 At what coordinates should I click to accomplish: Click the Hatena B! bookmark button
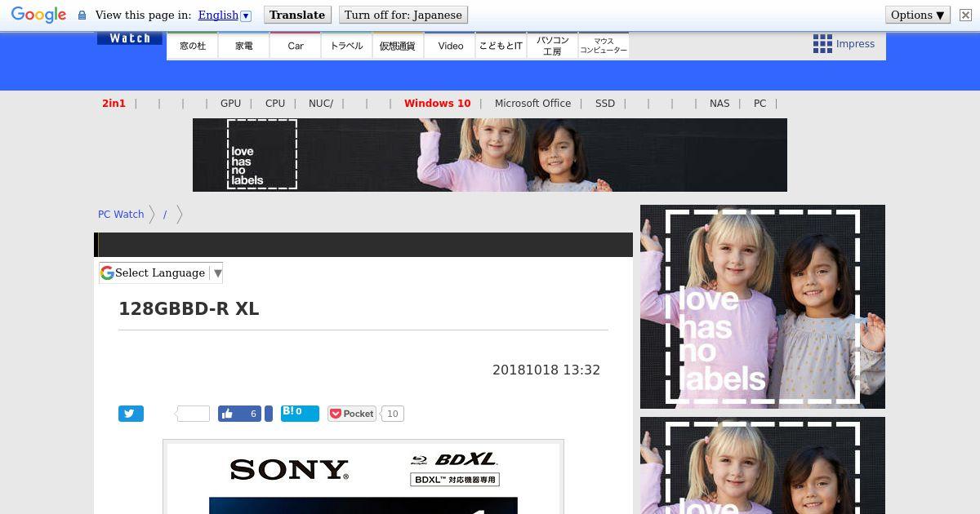coord(300,413)
